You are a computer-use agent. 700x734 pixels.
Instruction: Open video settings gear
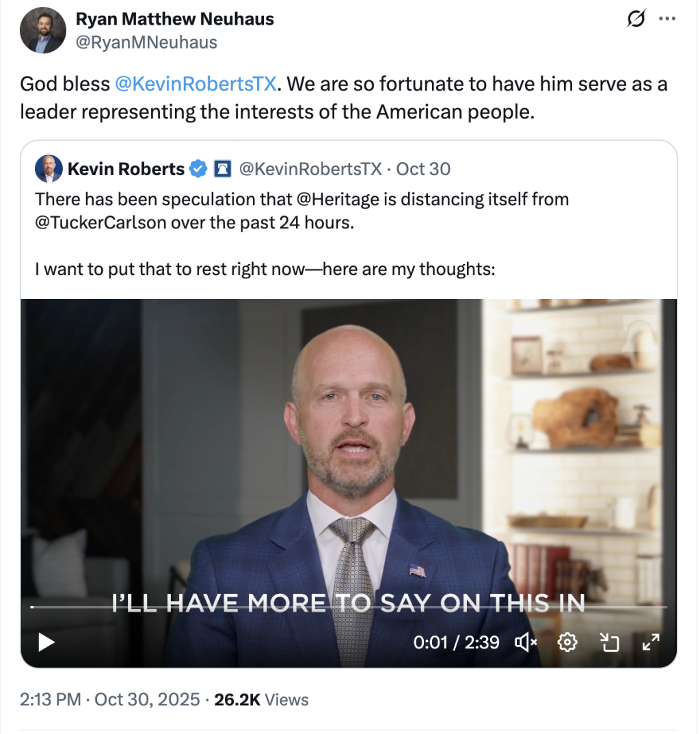[x=567, y=642]
